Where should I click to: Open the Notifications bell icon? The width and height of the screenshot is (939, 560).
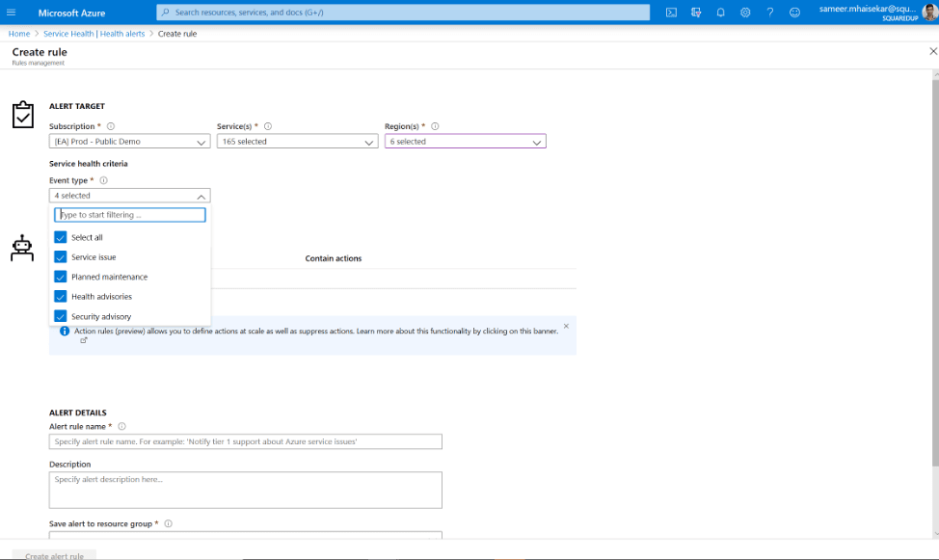coord(721,12)
